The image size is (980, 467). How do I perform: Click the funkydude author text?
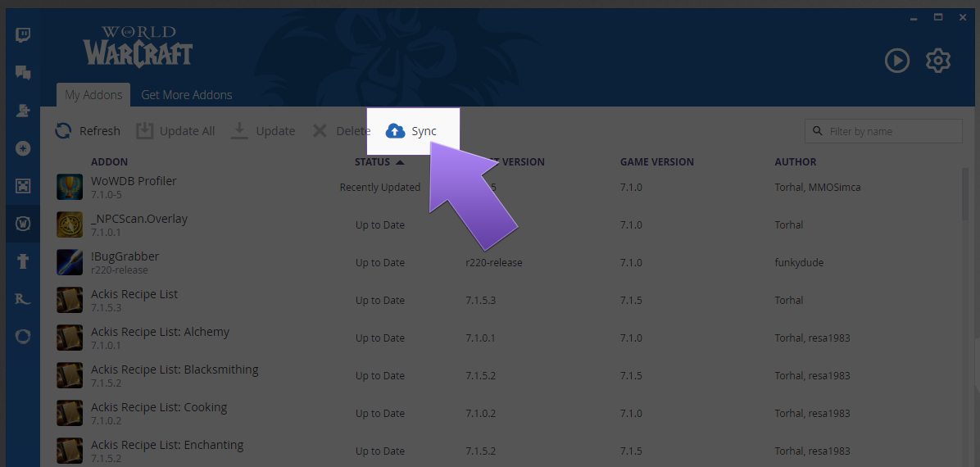799,262
